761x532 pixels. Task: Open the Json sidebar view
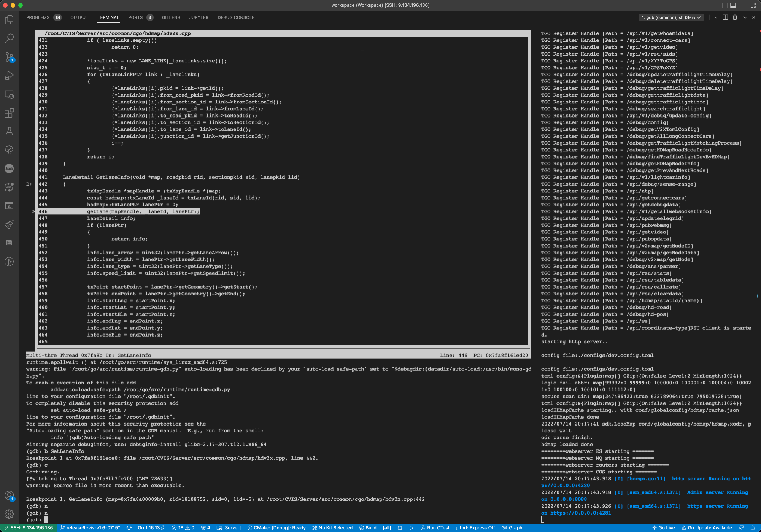tap(9, 168)
